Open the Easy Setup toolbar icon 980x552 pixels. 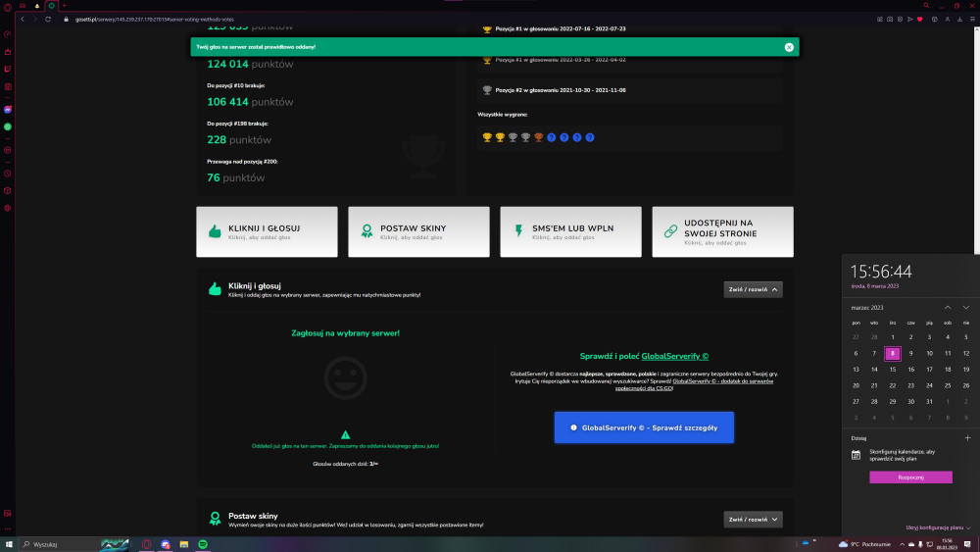pos(972,20)
